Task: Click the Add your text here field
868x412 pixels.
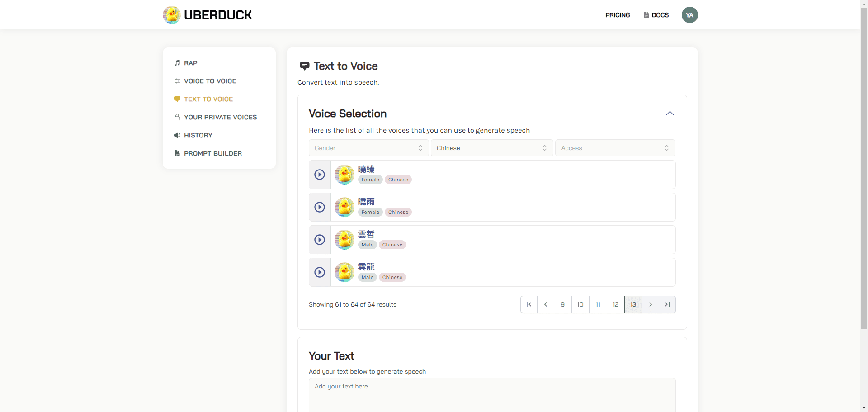Action: click(x=492, y=393)
